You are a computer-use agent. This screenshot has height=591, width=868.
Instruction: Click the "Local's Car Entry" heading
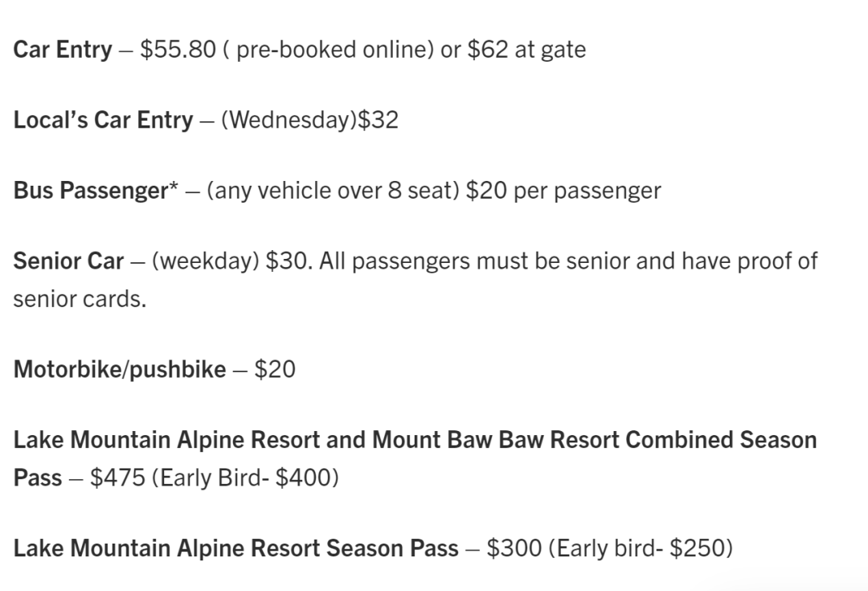[x=103, y=121]
